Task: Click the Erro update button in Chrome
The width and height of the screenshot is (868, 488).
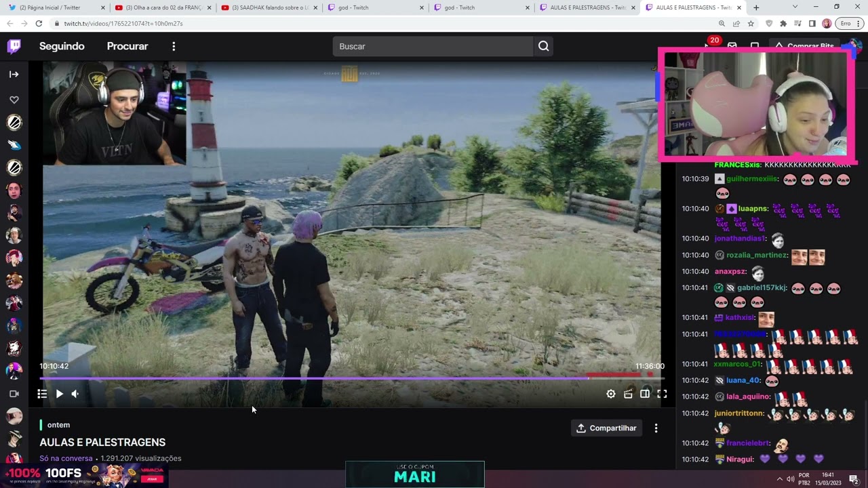Action: point(848,23)
